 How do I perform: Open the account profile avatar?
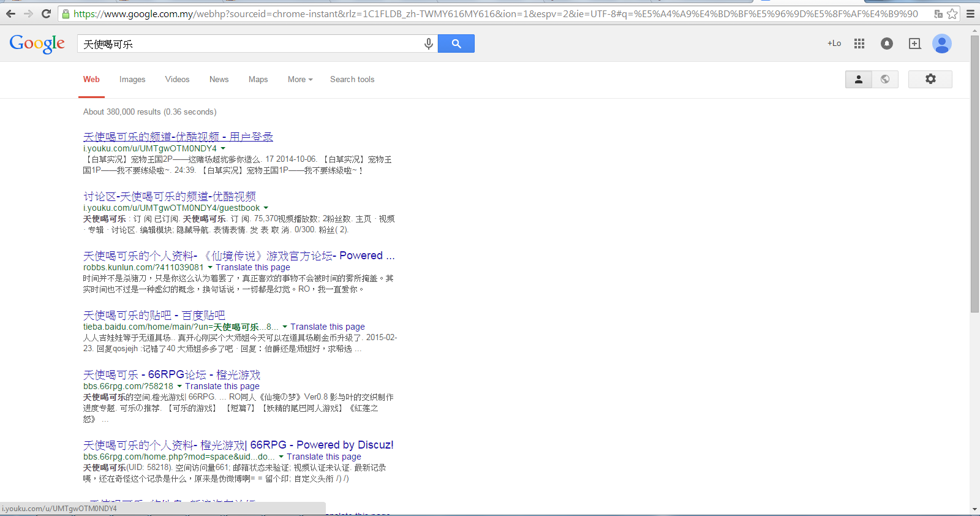[942, 44]
